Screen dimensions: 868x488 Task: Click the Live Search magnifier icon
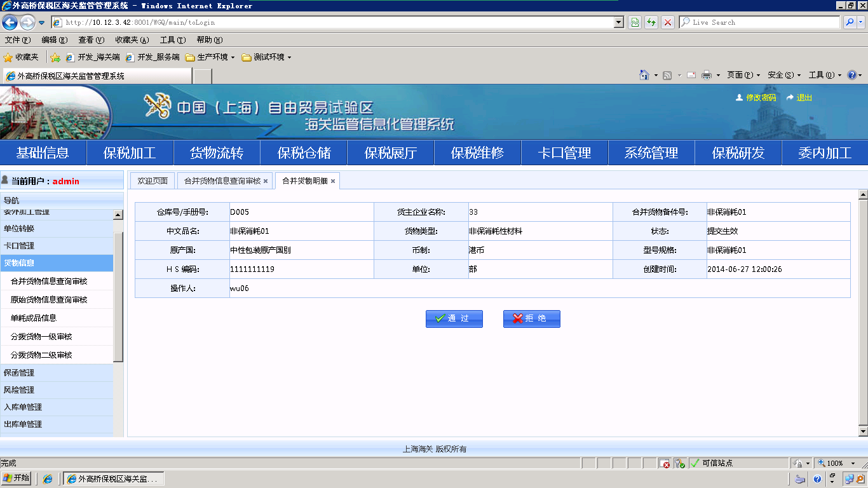point(850,22)
